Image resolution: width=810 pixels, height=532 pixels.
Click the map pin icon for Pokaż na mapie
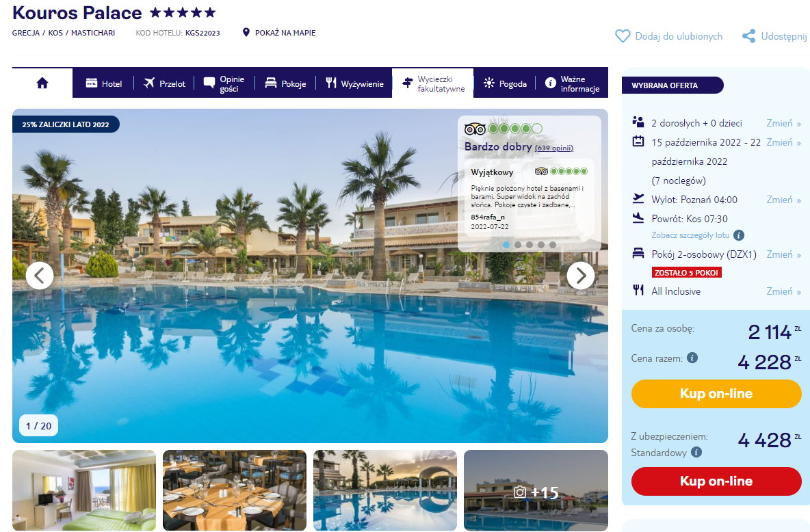[246, 33]
